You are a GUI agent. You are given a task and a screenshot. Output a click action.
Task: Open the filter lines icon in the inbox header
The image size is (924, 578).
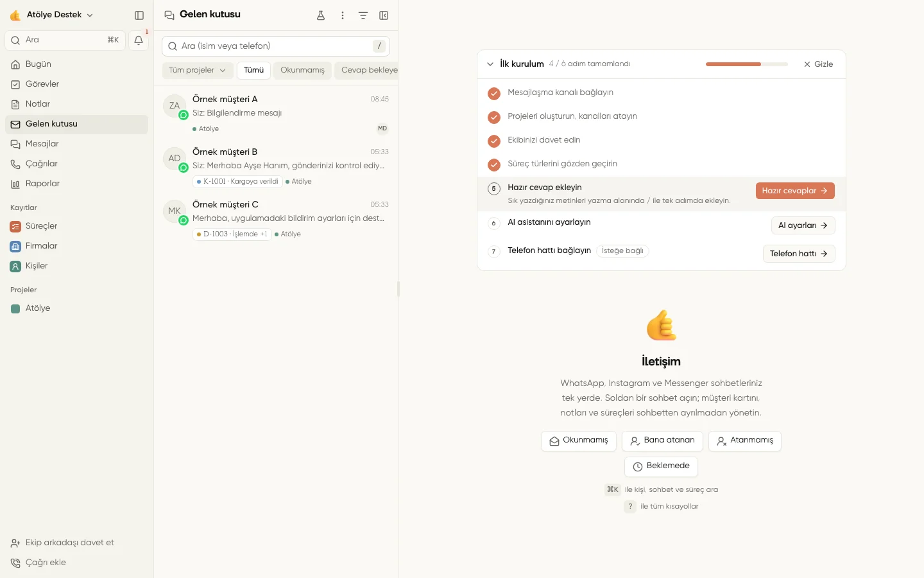point(363,15)
